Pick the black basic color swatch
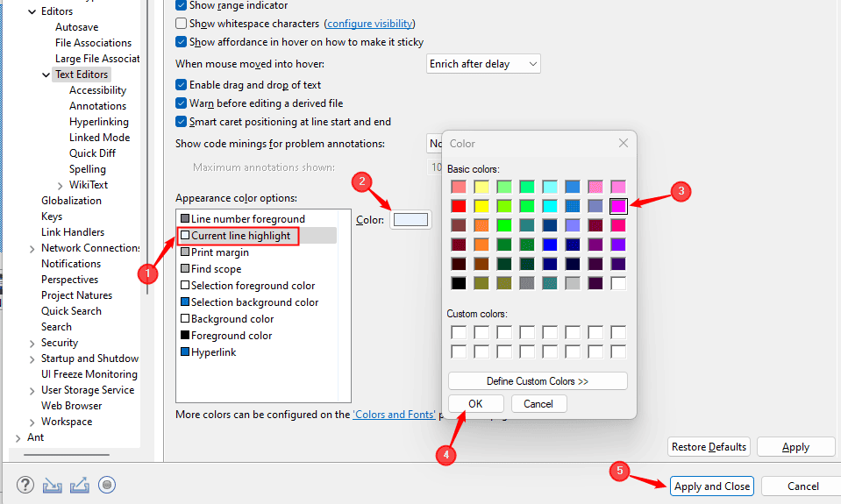 tap(459, 283)
